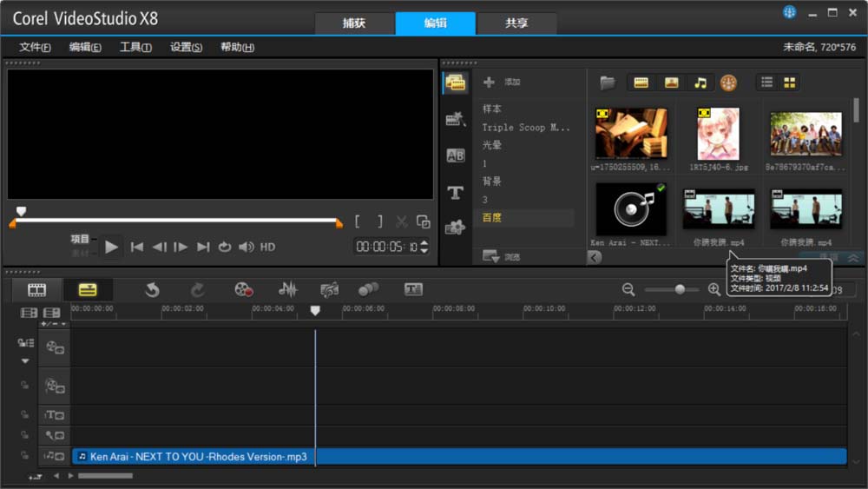Open the Instant Project library panel
This screenshot has width=868, height=489.
(455, 120)
